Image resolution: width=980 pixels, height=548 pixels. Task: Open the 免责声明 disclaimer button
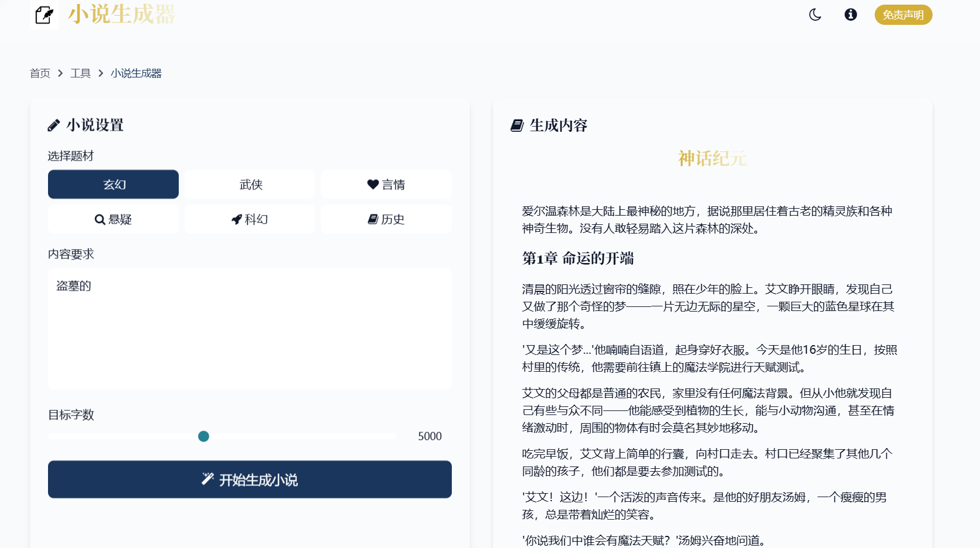click(902, 15)
